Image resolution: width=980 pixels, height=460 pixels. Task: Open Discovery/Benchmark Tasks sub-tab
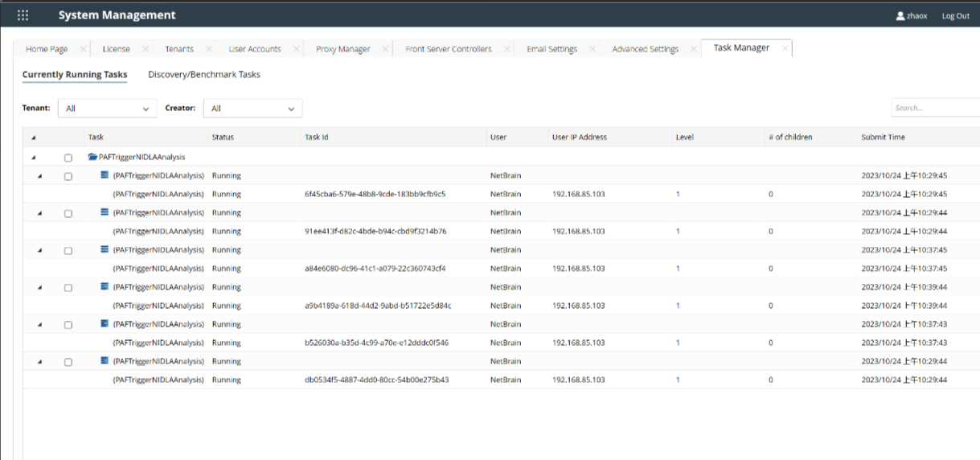click(204, 75)
